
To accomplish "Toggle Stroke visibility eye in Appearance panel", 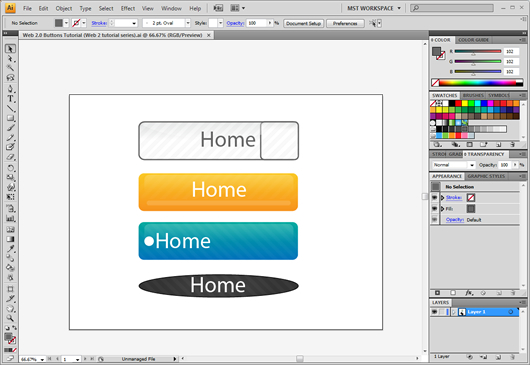I will pyautogui.click(x=435, y=197).
